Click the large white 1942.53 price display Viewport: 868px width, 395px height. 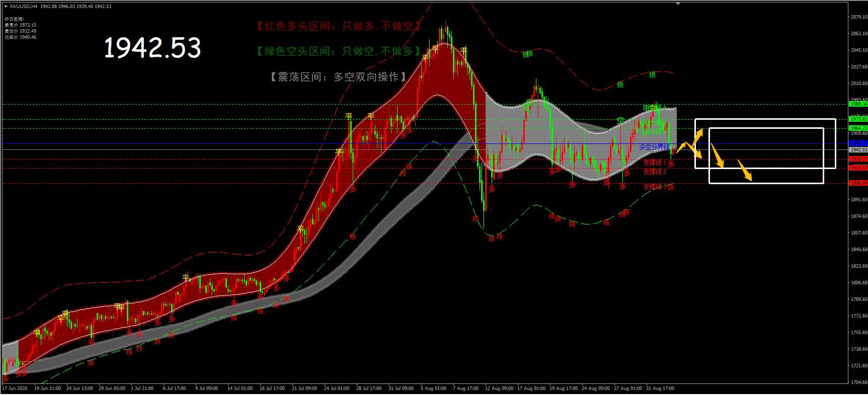click(152, 48)
